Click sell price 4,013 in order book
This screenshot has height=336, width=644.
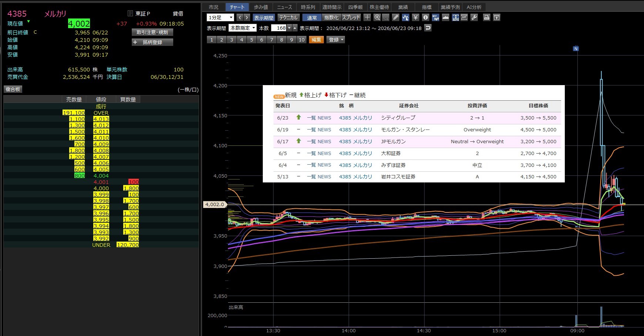tap(101, 119)
